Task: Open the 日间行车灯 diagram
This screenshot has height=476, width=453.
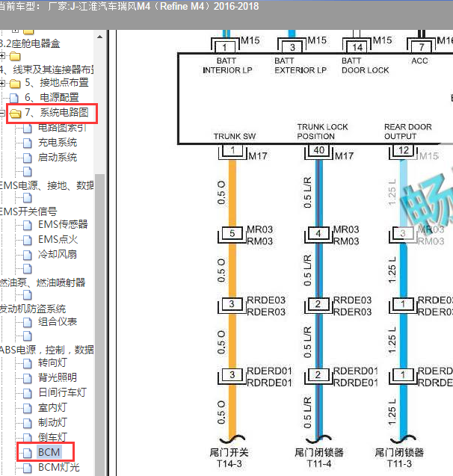Action: (x=62, y=392)
